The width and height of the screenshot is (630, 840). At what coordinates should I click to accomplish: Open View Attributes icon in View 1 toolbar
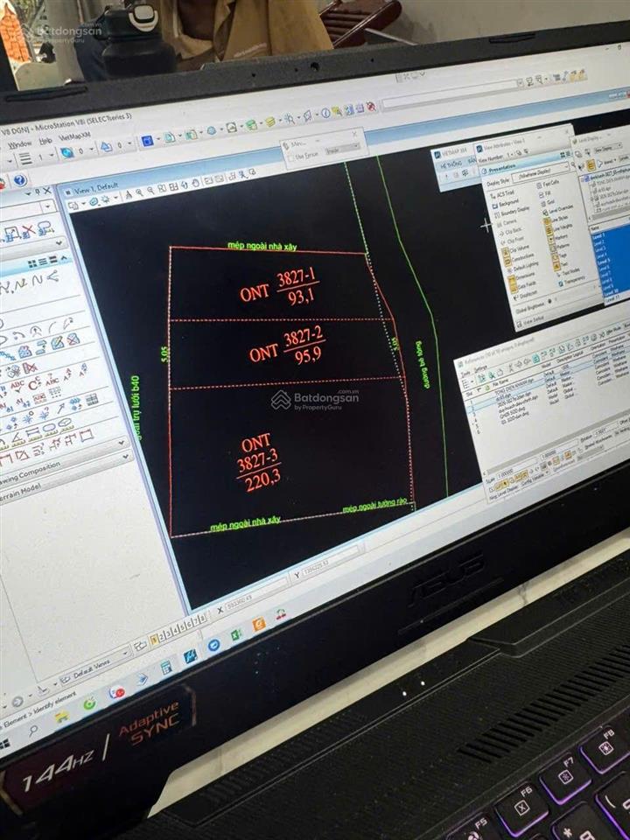[74, 206]
